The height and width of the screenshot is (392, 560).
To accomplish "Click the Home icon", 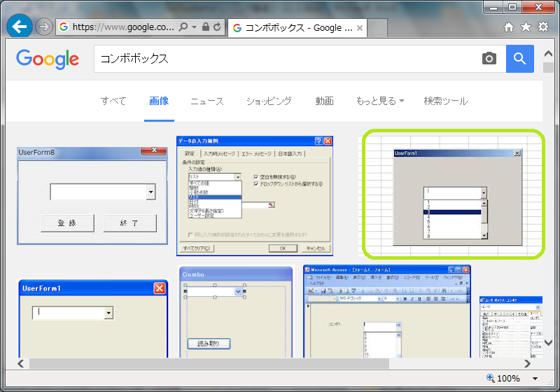I will tap(509, 27).
